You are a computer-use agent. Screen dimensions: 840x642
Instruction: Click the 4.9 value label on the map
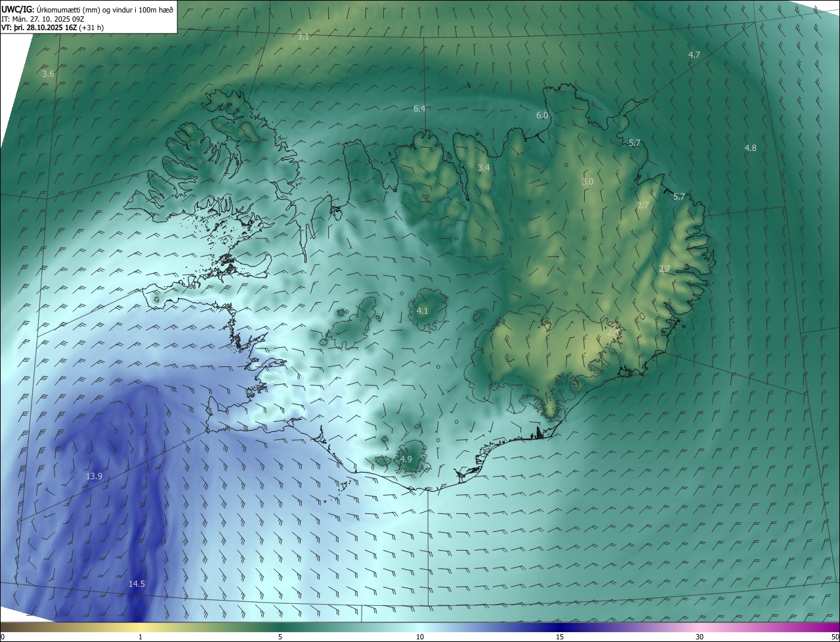[406, 460]
